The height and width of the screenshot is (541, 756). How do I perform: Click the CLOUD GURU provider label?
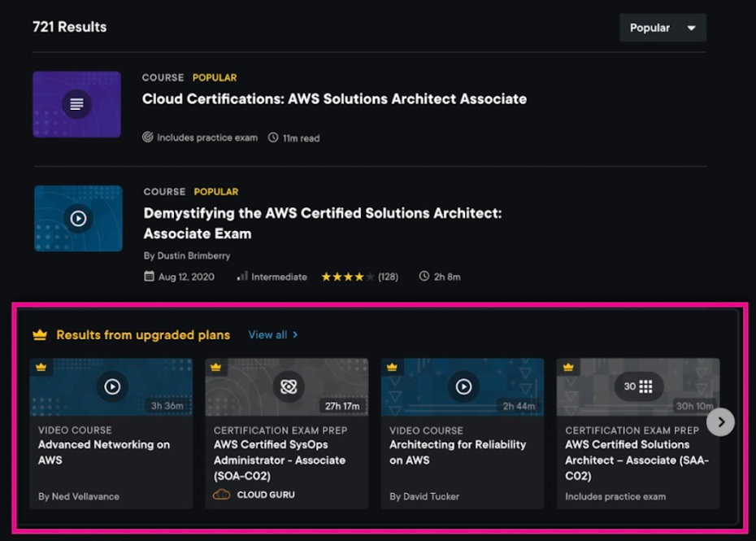pyautogui.click(x=266, y=495)
